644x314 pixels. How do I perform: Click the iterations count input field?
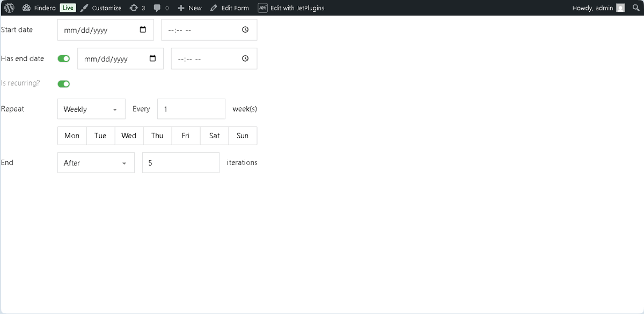tap(180, 162)
